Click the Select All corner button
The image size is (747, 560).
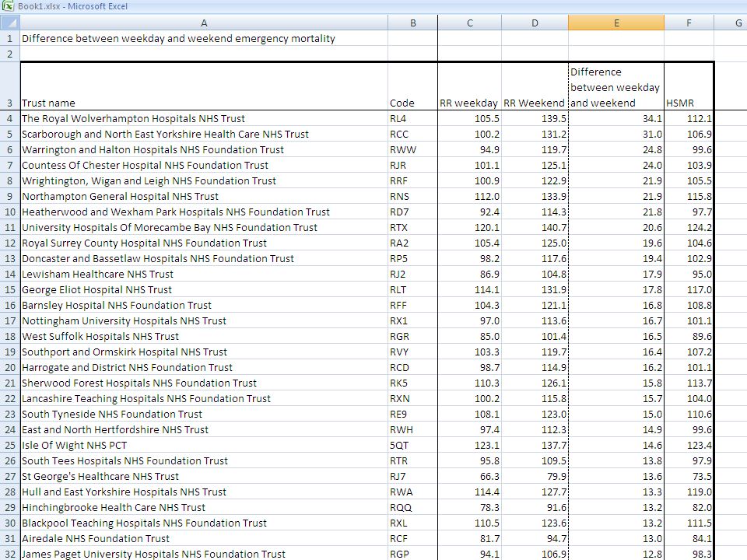(10, 23)
